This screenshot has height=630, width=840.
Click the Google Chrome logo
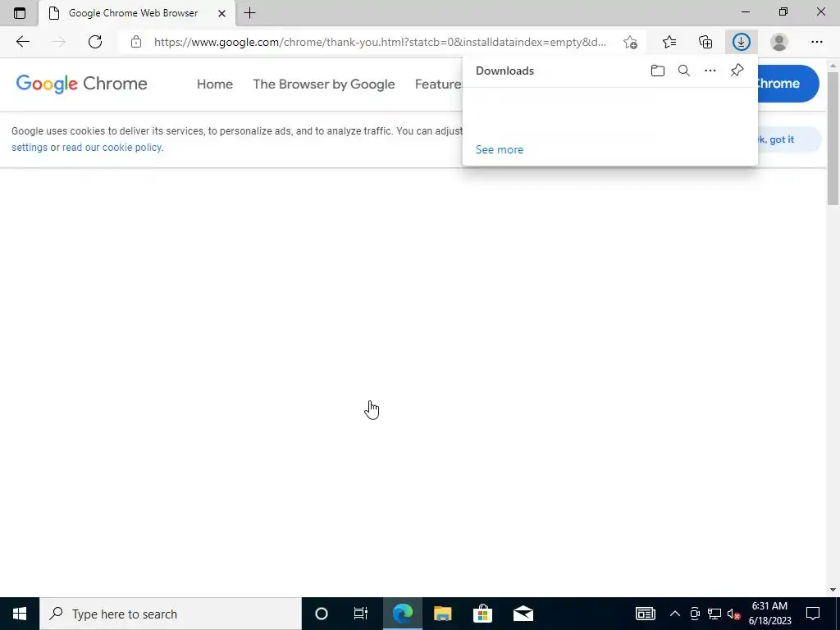81,84
